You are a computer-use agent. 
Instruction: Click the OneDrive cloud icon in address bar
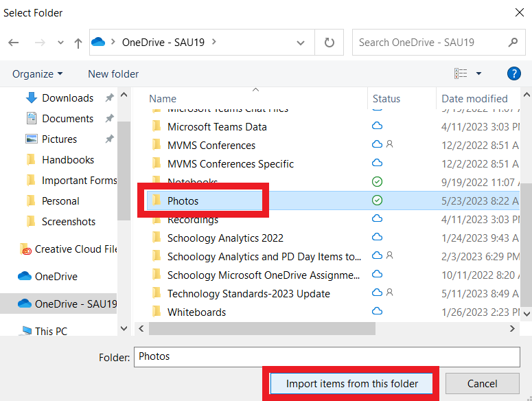[x=98, y=42]
